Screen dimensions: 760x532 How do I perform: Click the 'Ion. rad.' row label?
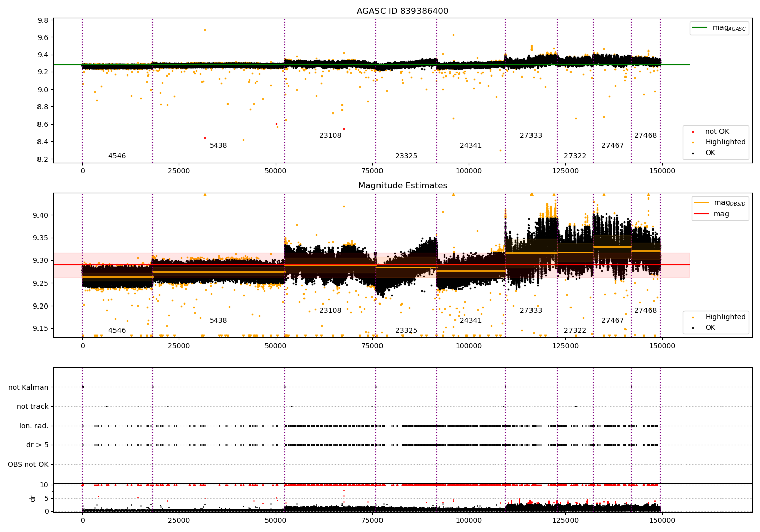[34, 426]
